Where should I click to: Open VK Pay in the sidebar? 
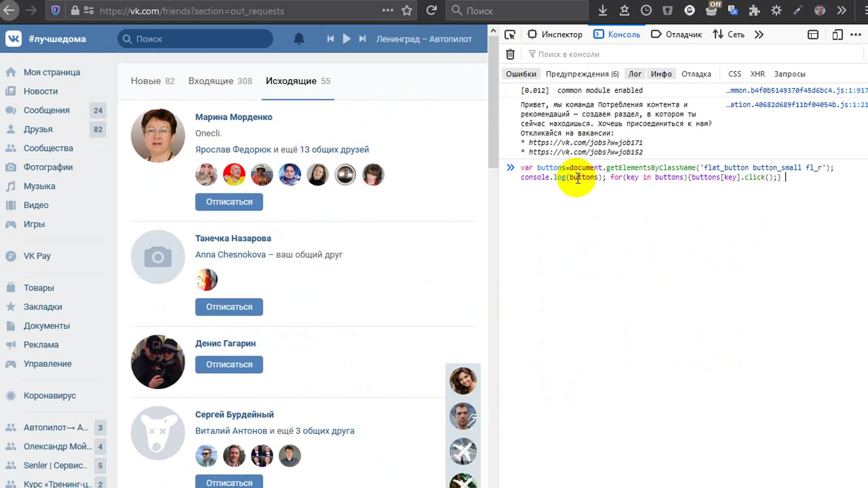(37, 256)
